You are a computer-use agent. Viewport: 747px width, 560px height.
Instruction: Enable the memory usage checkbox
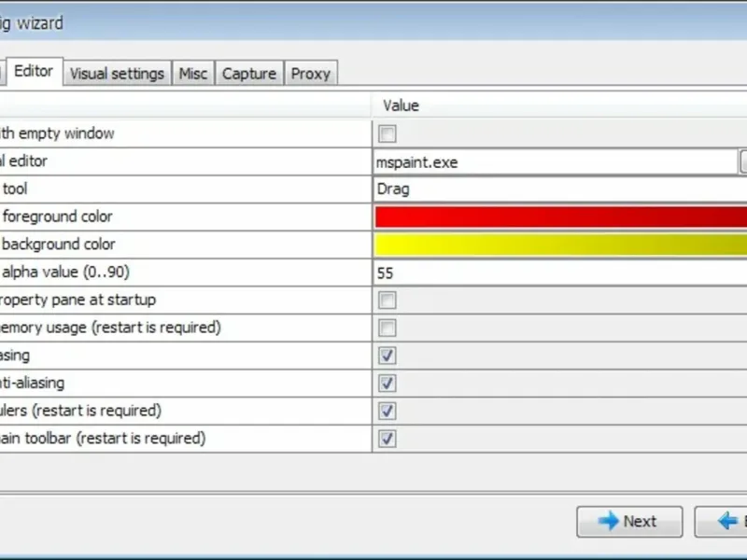[x=388, y=329]
